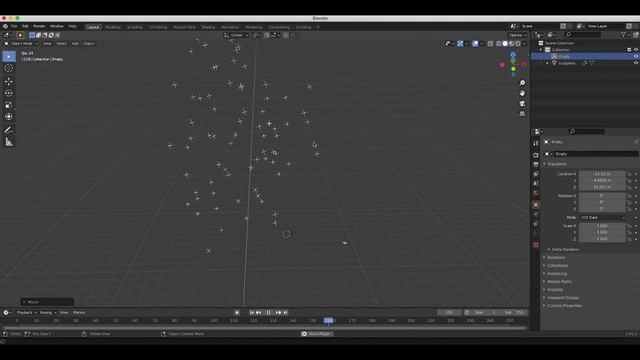Image resolution: width=640 pixels, height=360 pixels.
Task: Open the Render menu
Action: click(39, 27)
